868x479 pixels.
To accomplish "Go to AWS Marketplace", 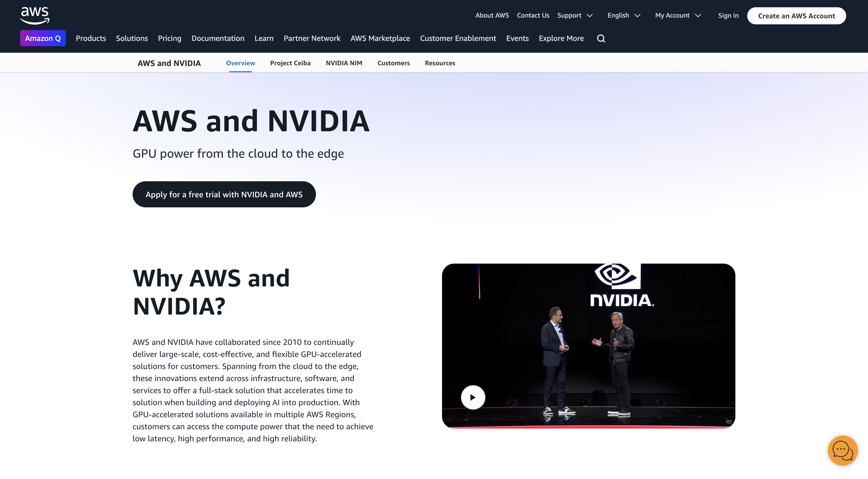I will tap(380, 38).
